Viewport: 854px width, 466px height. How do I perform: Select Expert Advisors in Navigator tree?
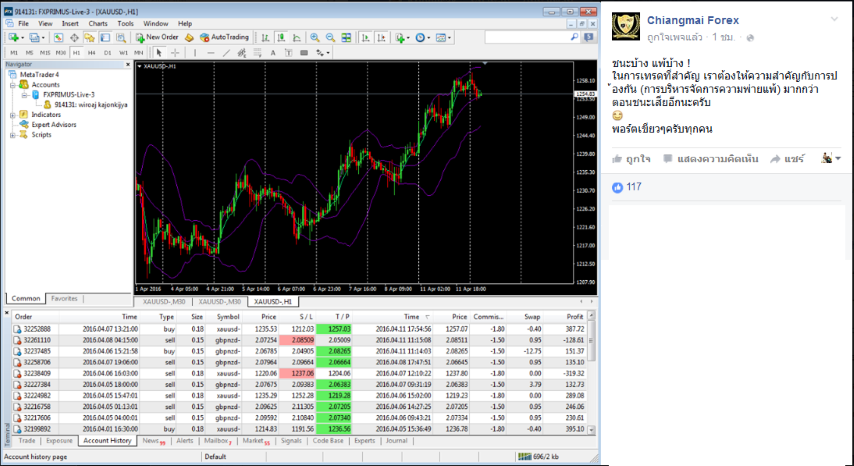(53, 125)
